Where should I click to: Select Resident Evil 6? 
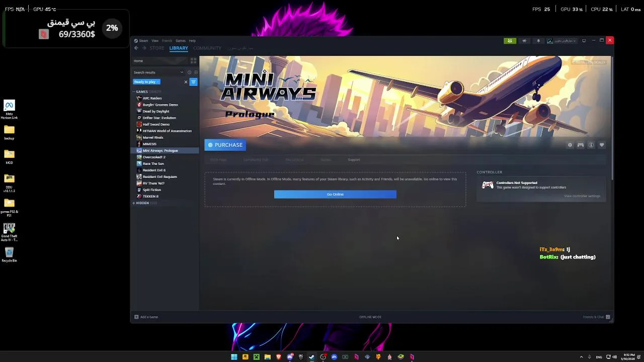165,170
